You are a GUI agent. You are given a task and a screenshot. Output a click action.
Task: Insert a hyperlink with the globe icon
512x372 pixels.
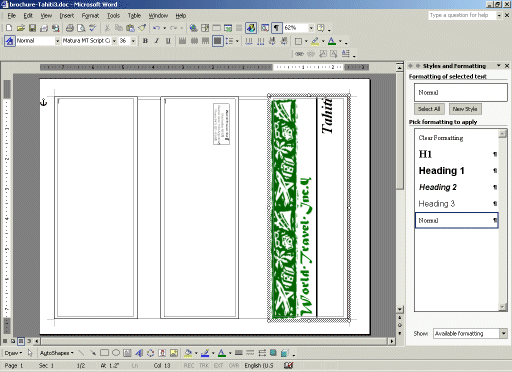tap(193, 28)
